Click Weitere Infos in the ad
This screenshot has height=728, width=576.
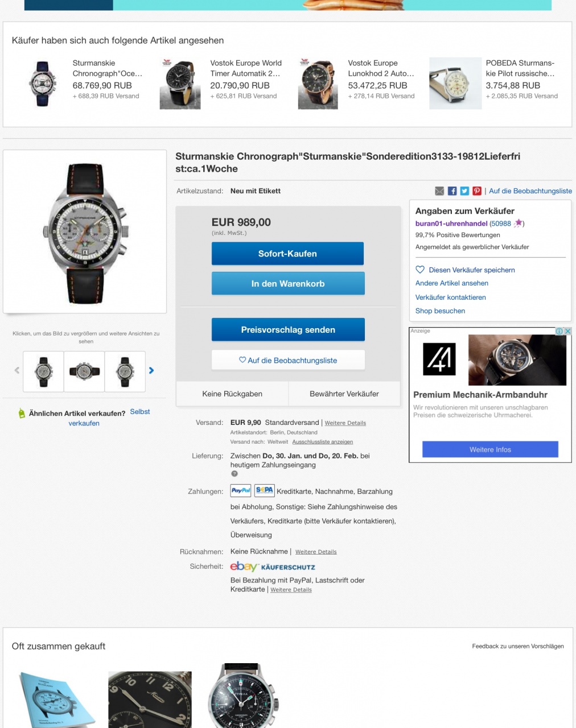click(x=490, y=449)
